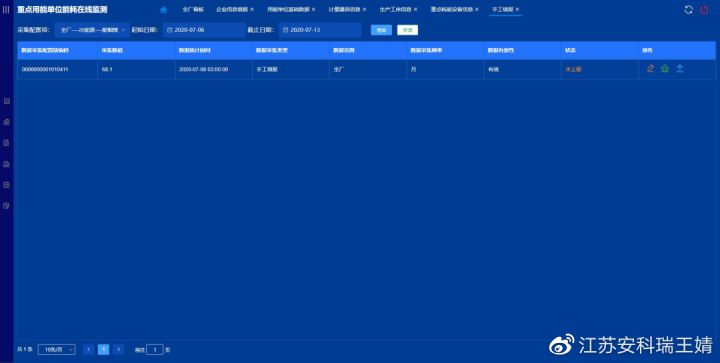The height and width of the screenshot is (363, 720).
Task: Click the red power logout icon
Action: (704, 10)
